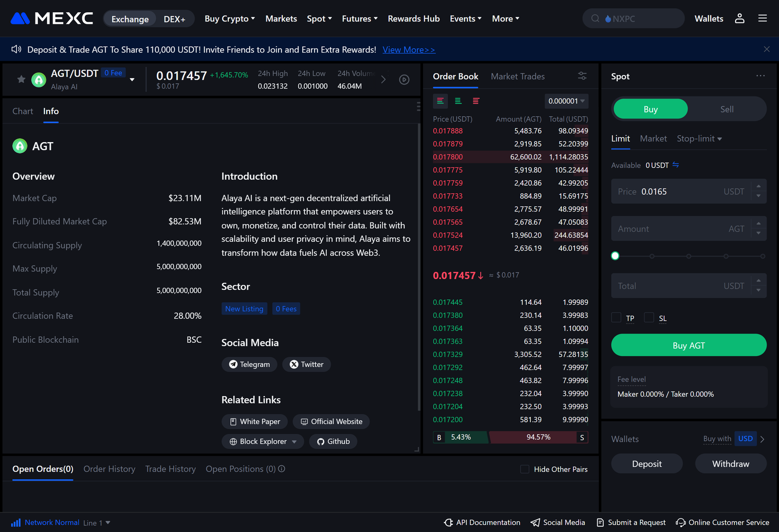Check Hide Other Pairs
This screenshot has width=779, height=532.
pos(525,469)
